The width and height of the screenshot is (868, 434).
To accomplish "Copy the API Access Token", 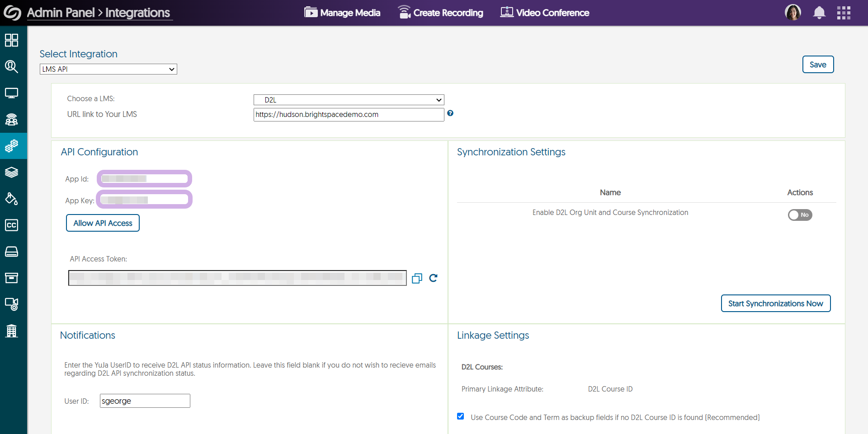I will pyautogui.click(x=417, y=278).
